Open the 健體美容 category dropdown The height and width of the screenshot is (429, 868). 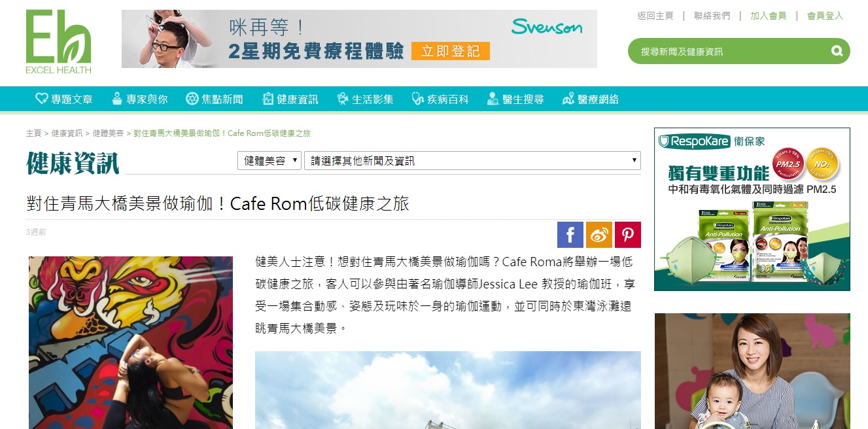click(x=269, y=160)
